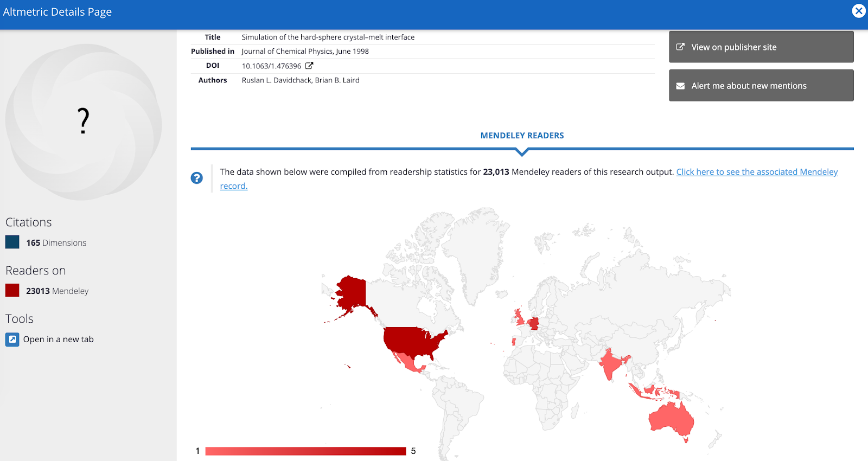Open 165 Dimensions citations link
Viewport: 868px width, 461px height.
tap(56, 243)
